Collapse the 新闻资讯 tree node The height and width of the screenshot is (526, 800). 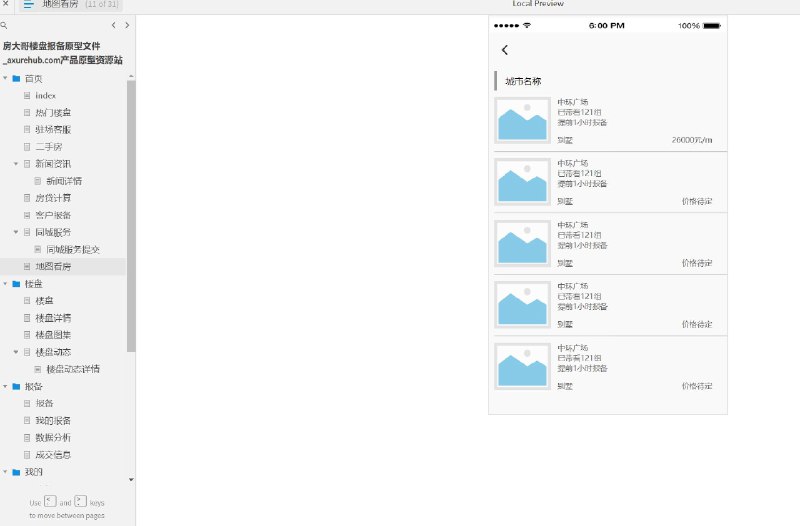coord(16,164)
